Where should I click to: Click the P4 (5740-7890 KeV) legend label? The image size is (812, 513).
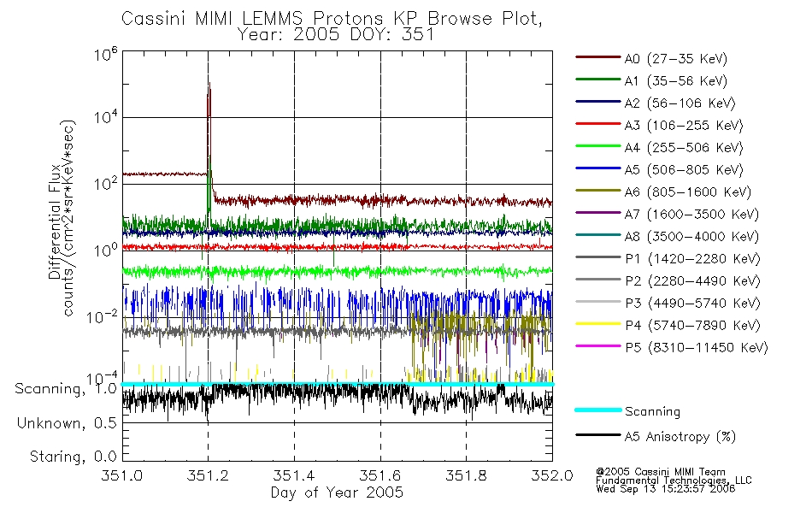pyautogui.click(x=692, y=326)
